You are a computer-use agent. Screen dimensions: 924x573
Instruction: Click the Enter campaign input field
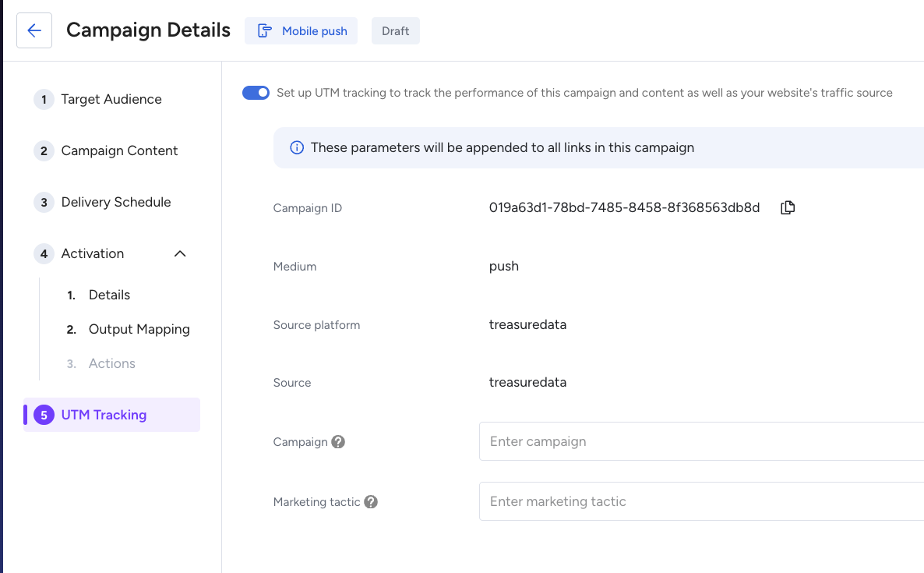[x=701, y=441]
